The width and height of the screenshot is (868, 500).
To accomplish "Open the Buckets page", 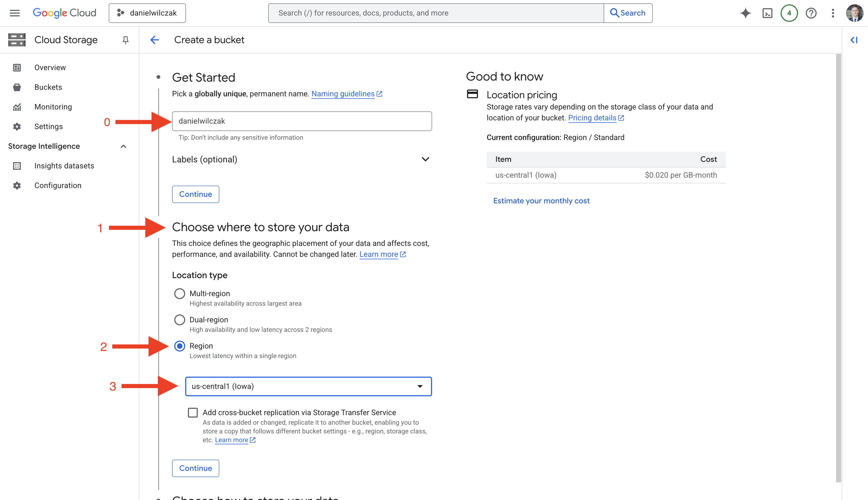I will pyautogui.click(x=48, y=87).
